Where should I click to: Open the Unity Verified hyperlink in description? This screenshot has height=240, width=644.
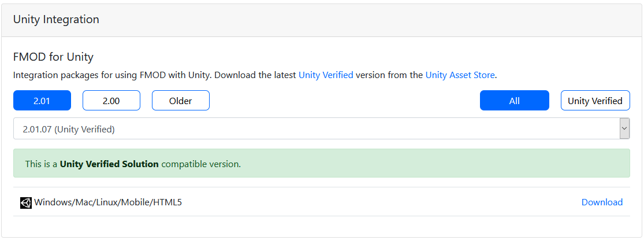pyautogui.click(x=326, y=75)
